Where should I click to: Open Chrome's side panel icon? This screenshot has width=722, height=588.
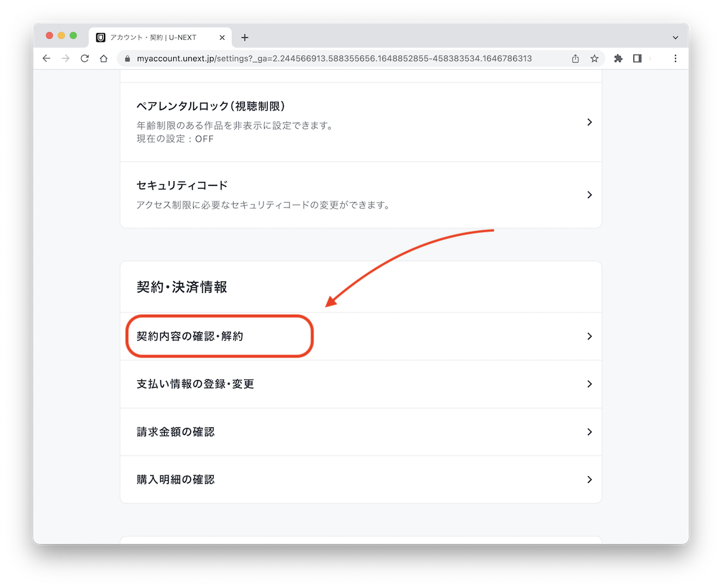click(x=638, y=58)
